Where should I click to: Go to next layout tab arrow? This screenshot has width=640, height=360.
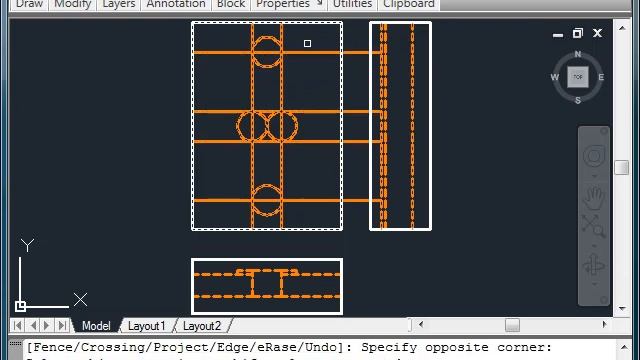(47, 326)
